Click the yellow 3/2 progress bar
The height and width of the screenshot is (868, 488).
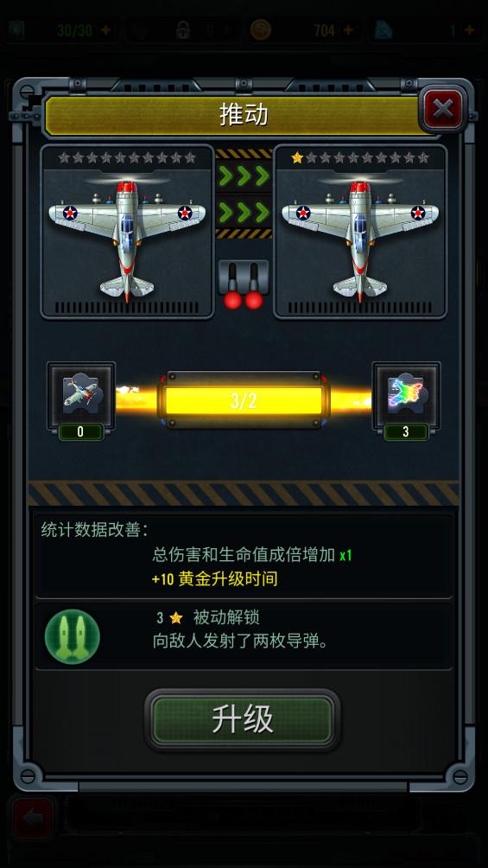click(x=244, y=400)
